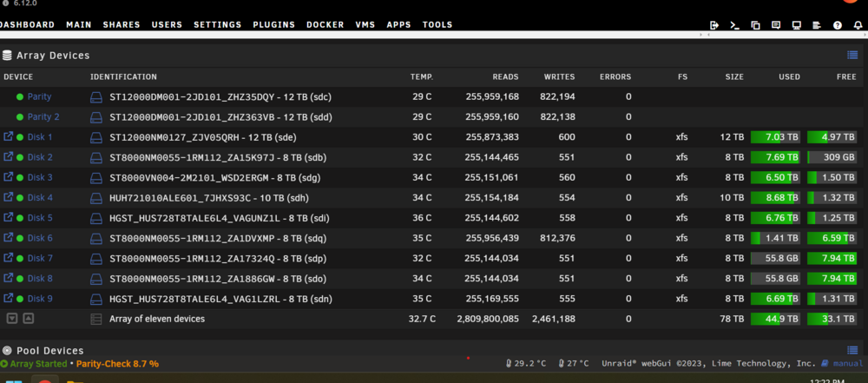
Task: Browse Disk 7 share icon
Action: coord(9,258)
